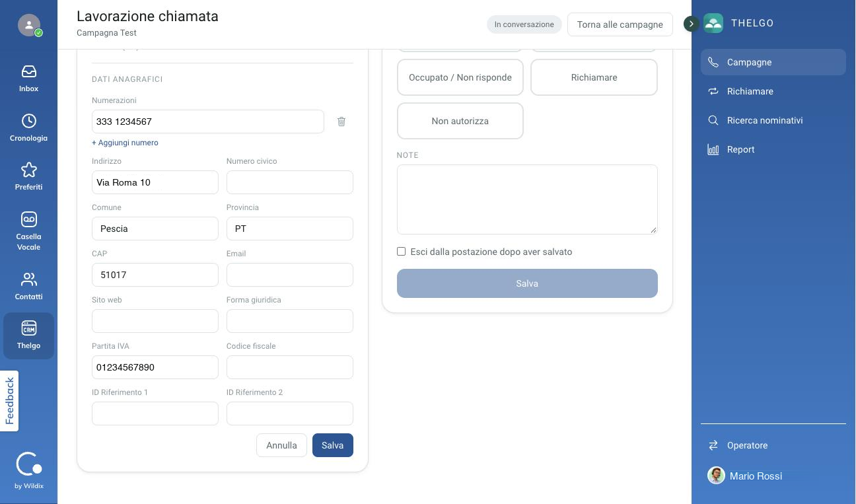Focus the phone number field 333 1234567
The width and height of the screenshot is (856, 504).
tap(208, 122)
